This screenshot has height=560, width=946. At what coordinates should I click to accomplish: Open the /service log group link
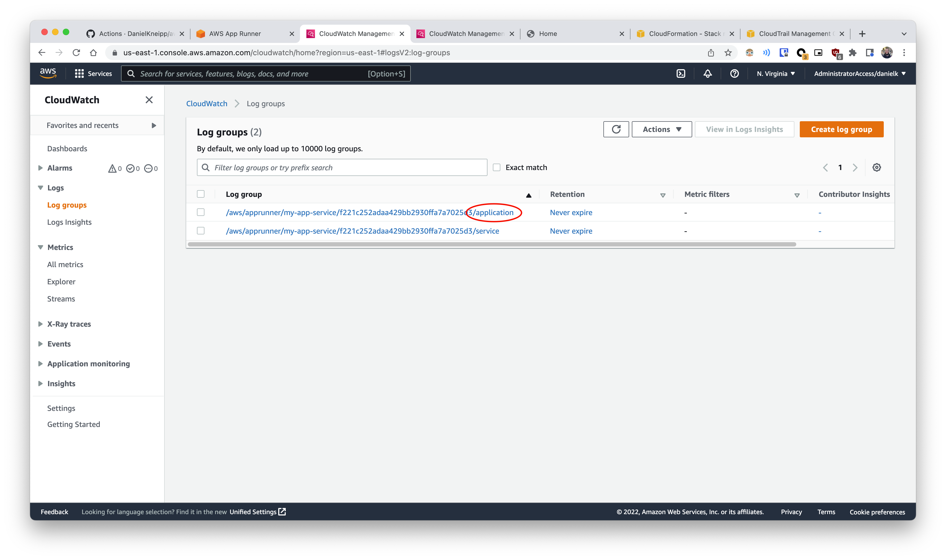tap(362, 231)
